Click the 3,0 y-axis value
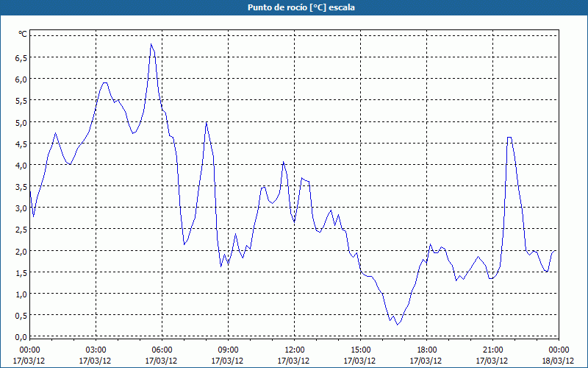Image resolution: width=588 pixels, height=368 pixels. click(21, 208)
